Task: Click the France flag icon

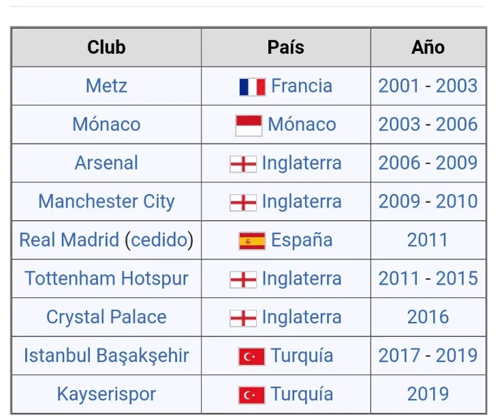Action: point(252,87)
